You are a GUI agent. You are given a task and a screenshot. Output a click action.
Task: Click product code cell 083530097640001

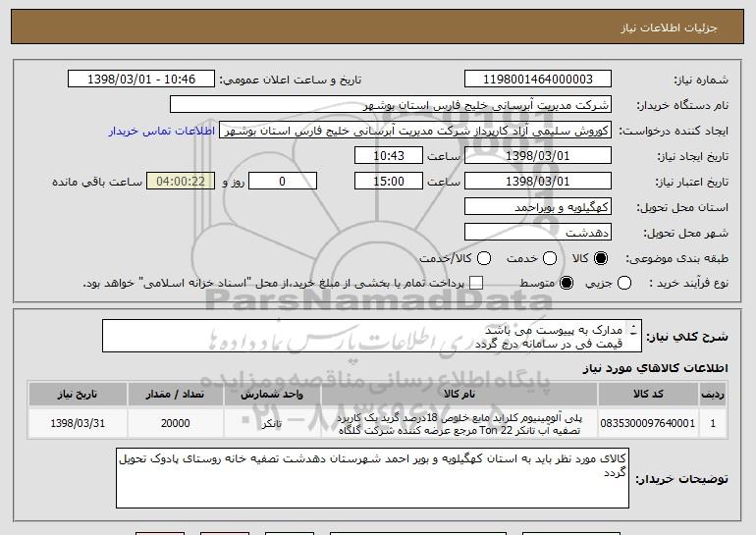click(648, 424)
